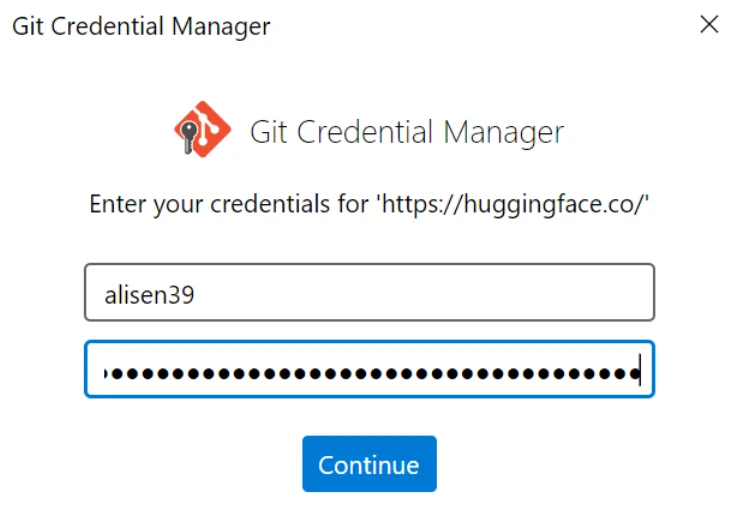Click the key symbol on the logo

coord(187,134)
